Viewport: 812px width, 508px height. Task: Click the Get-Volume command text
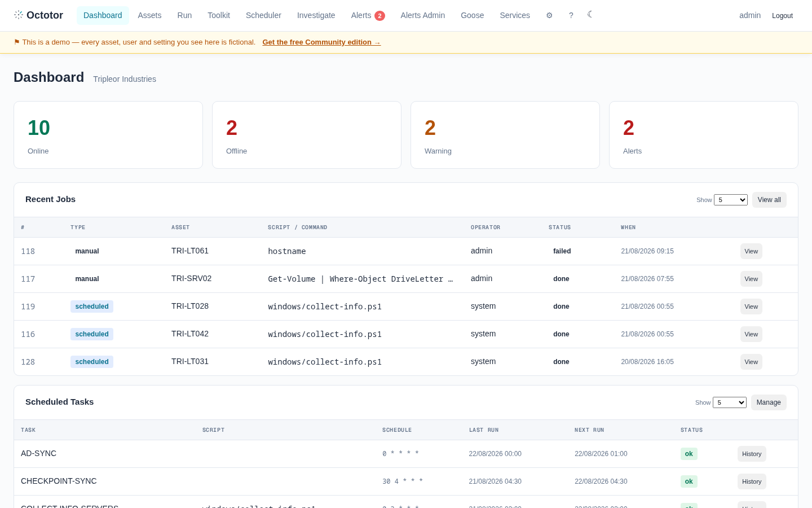coord(360,279)
